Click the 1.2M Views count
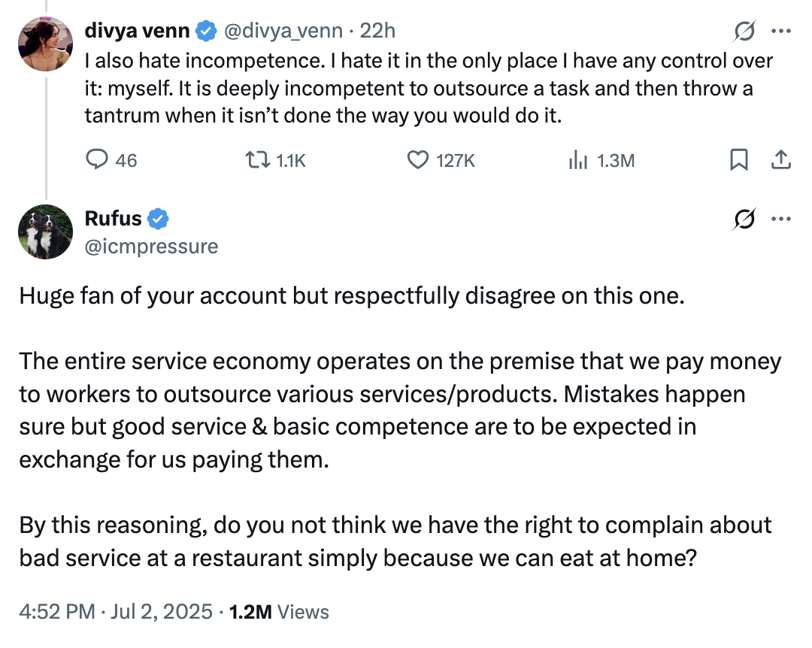This screenshot has height=648, width=812. (279, 612)
